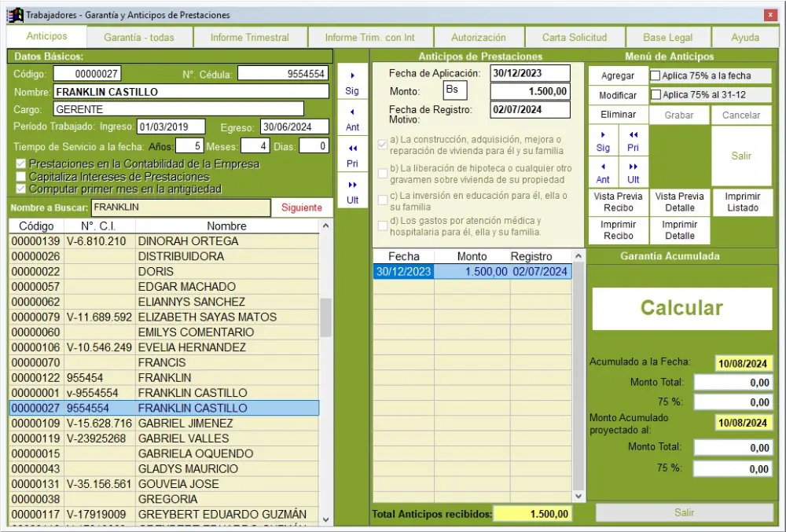The image size is (786, 532).
Task: Click Ant in the Menú de Anticipos
Action: click(x=603, y=172)
